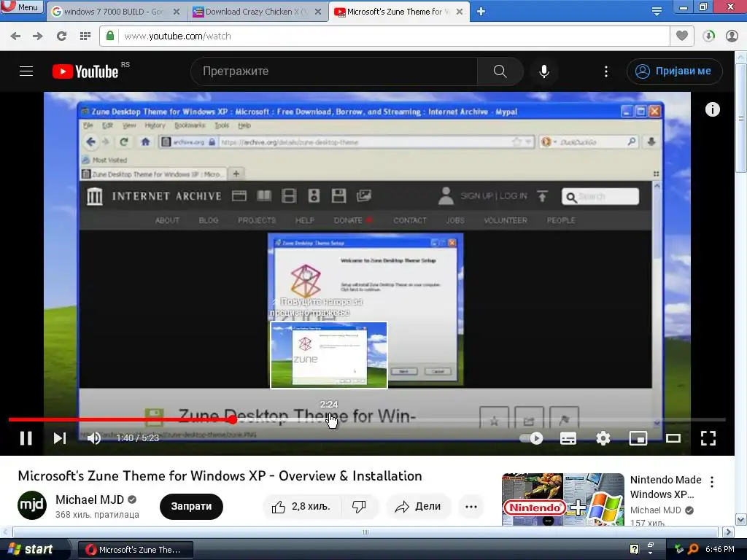The height and width of the screenshot is (560, 747).
Task: Open the browser downloads icon
Action: point(708,36)
